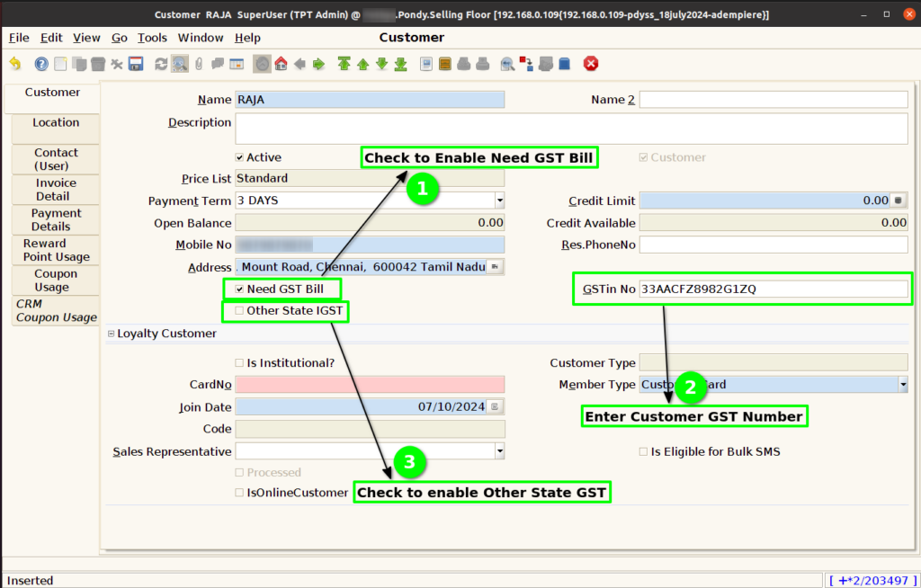Open the Tools menu
The height and width of the screenshot is (588, 921).
point(152,38)
